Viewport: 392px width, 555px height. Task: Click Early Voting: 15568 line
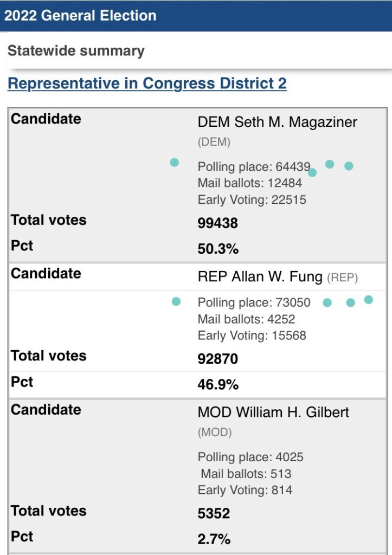252,335
